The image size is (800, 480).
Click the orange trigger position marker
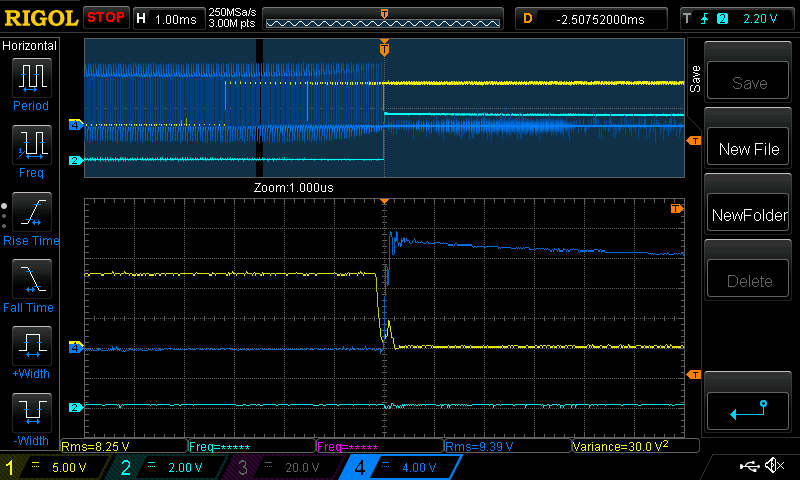(384, 47)
